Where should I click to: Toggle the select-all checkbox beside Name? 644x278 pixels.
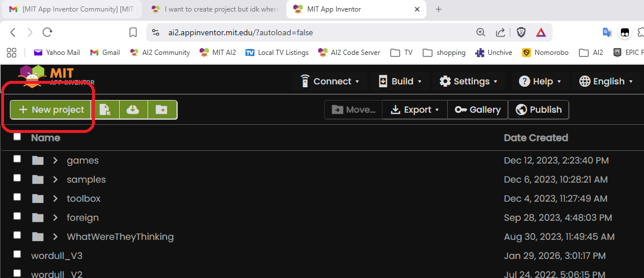[x=17, y=137]
